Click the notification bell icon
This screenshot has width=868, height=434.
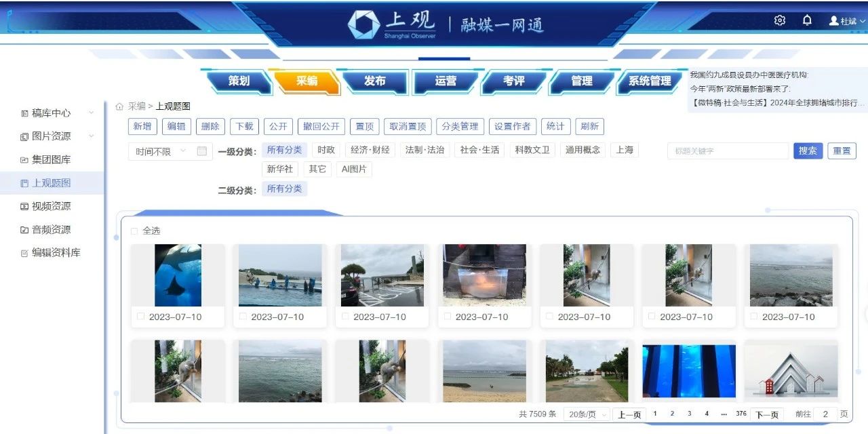tap(807, 20)
